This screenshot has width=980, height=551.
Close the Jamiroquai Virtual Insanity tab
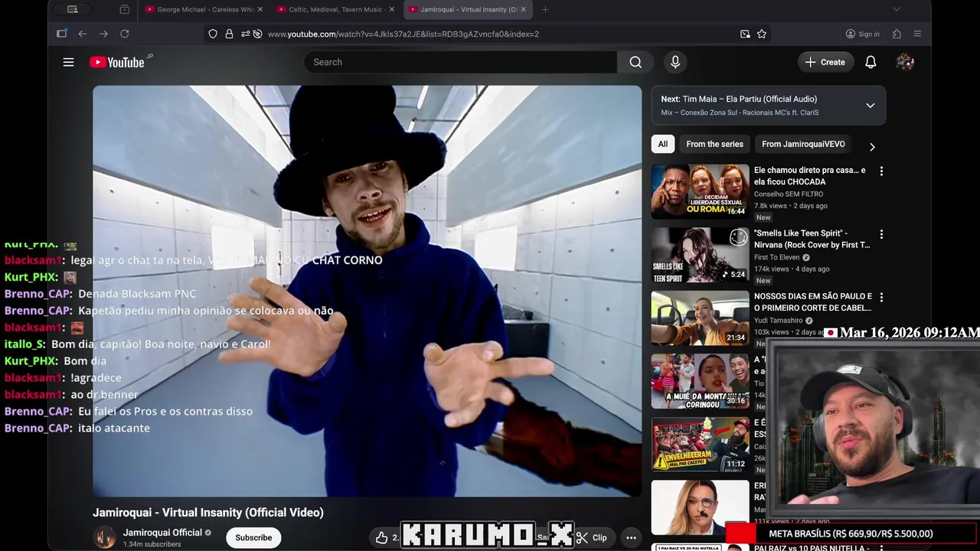point(524,9)
